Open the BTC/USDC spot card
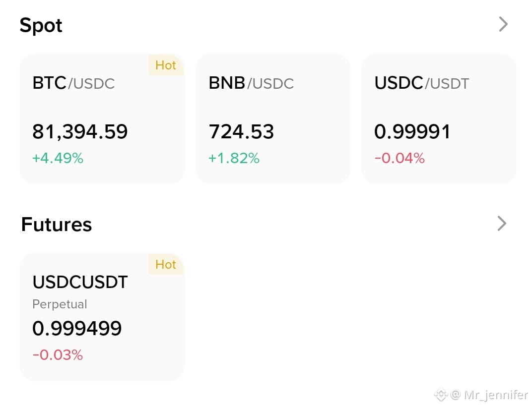The width and height of the screenshot is (532, 407). point(102,118)
